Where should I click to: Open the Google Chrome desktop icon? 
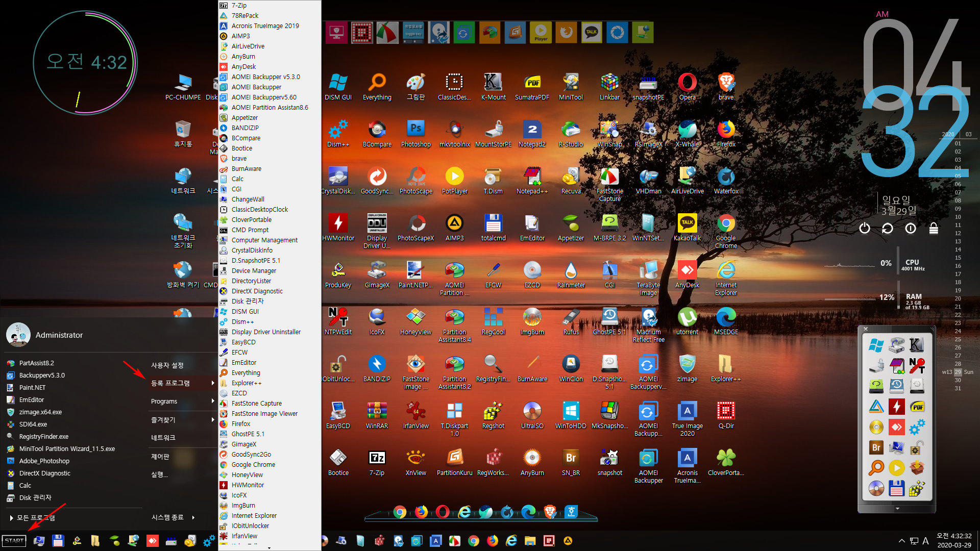tap(726, 231)
